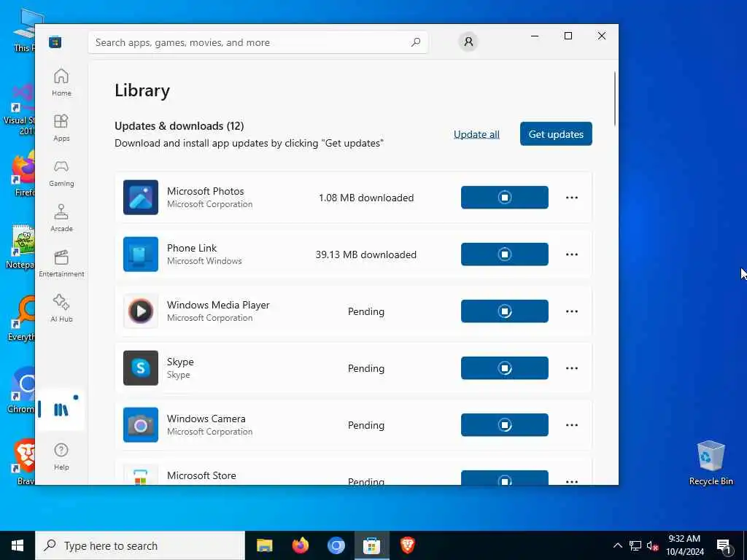
Task: Launch Firefox from the taskbar
Action: coord(300,545)
